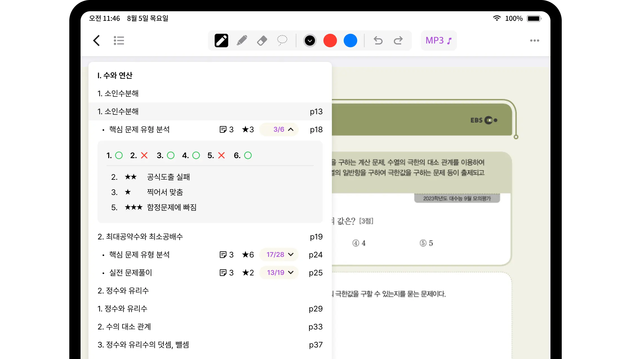Screen dimensions: 644x359
Task: Click page number p37
Action: point(316,345)
